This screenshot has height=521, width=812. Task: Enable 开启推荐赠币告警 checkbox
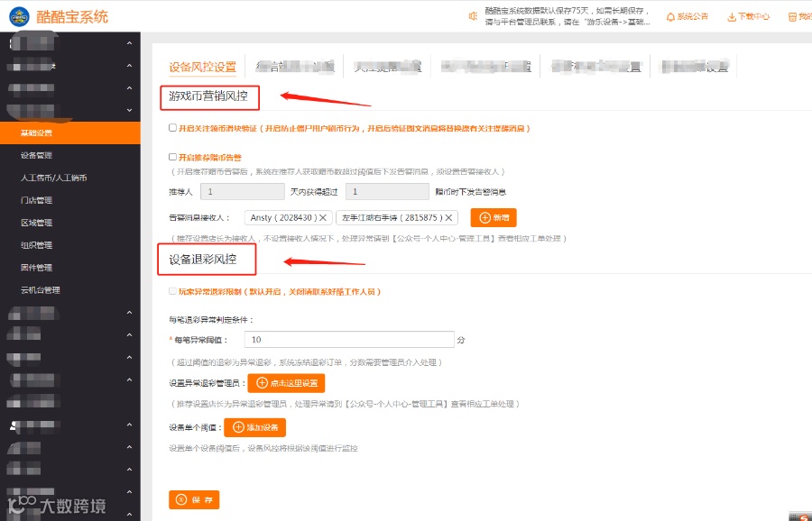(172, 157)
